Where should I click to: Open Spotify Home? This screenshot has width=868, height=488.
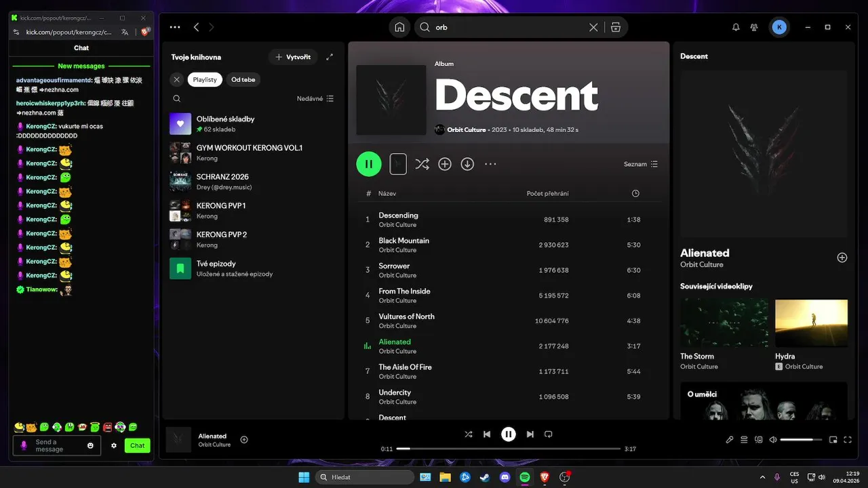[399, 27]
